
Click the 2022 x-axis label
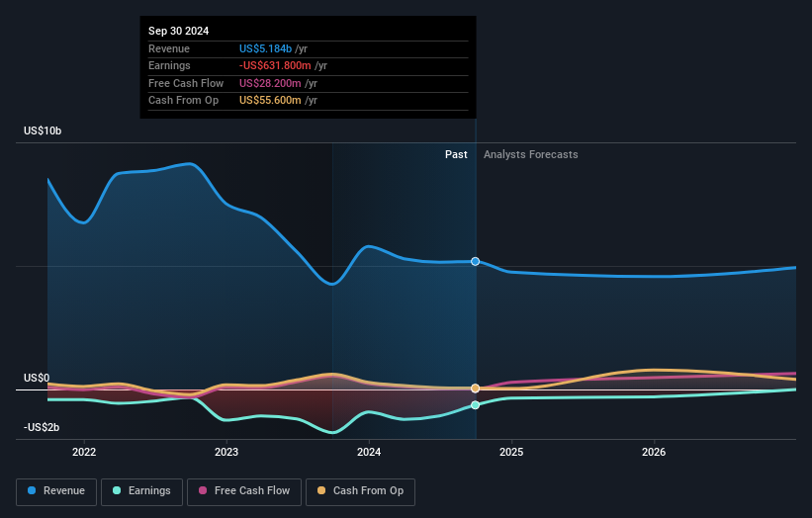[84, 453]
